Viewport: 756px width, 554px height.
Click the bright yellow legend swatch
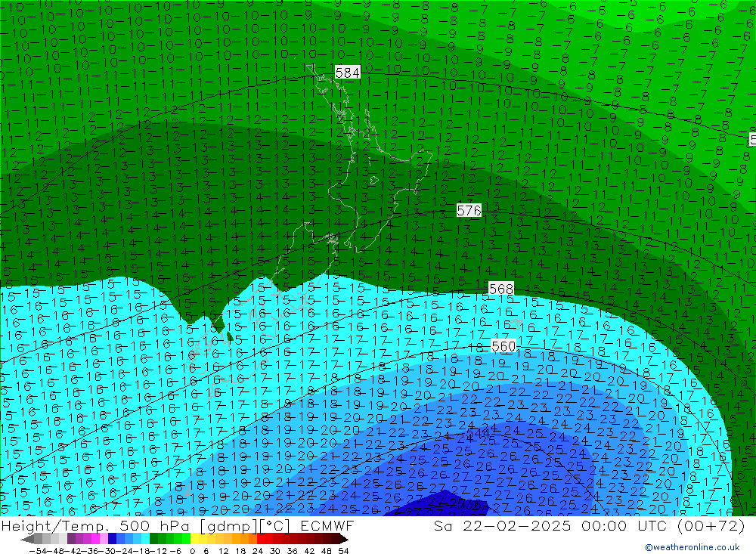[x=195, y=539]
